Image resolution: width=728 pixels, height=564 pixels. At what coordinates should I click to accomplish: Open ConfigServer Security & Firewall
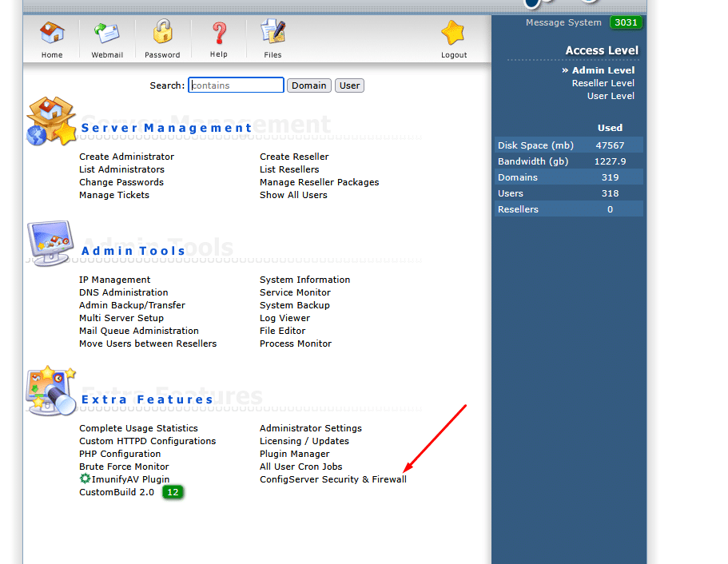[333, 479]
